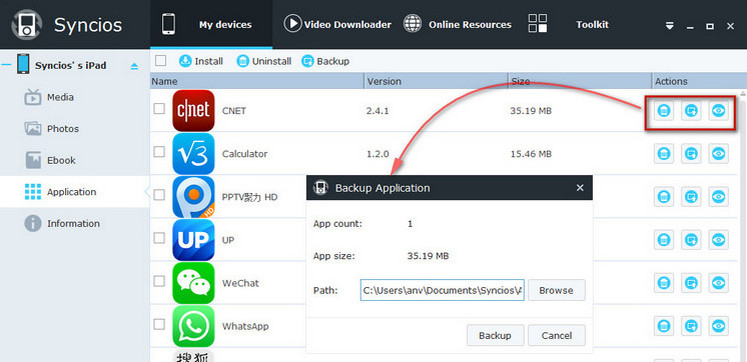Open Information in the sidebar
The height and width of the screenshot is (362, 747).
(x=75, y=223)
